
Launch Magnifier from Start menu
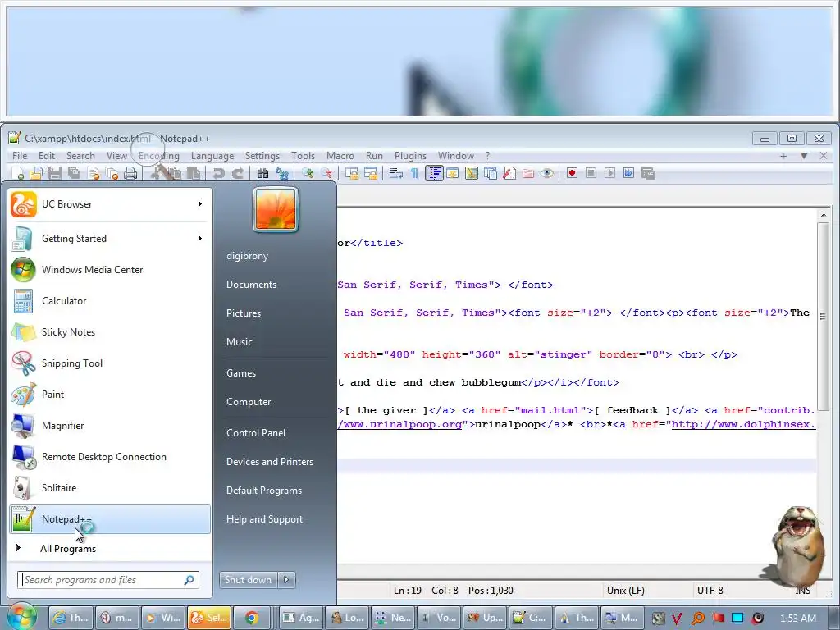tap(110, 426)
